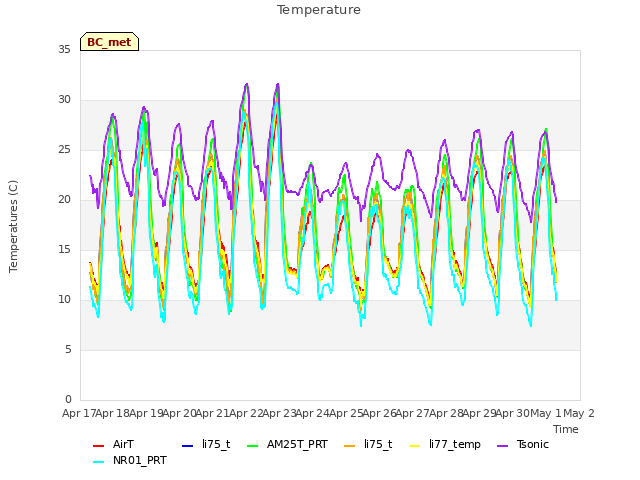Toggle the NR01_PRT legend entry

130,460
